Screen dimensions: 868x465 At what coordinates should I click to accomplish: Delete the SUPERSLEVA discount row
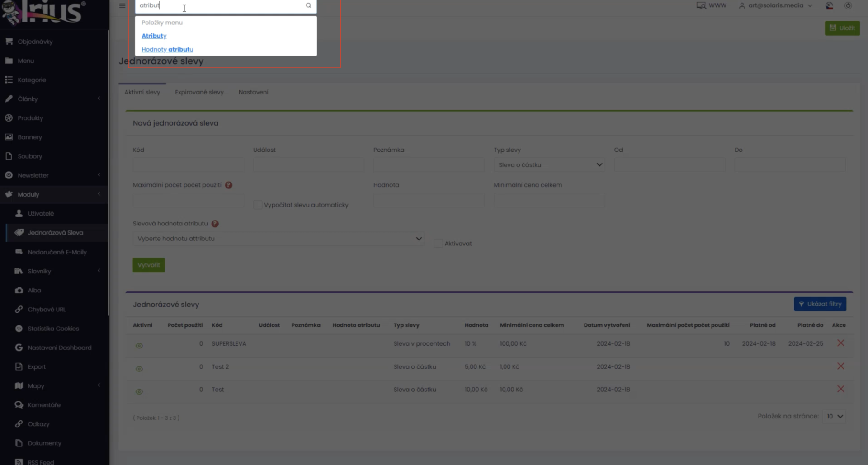pyautogui.click(x=840, y=343)
